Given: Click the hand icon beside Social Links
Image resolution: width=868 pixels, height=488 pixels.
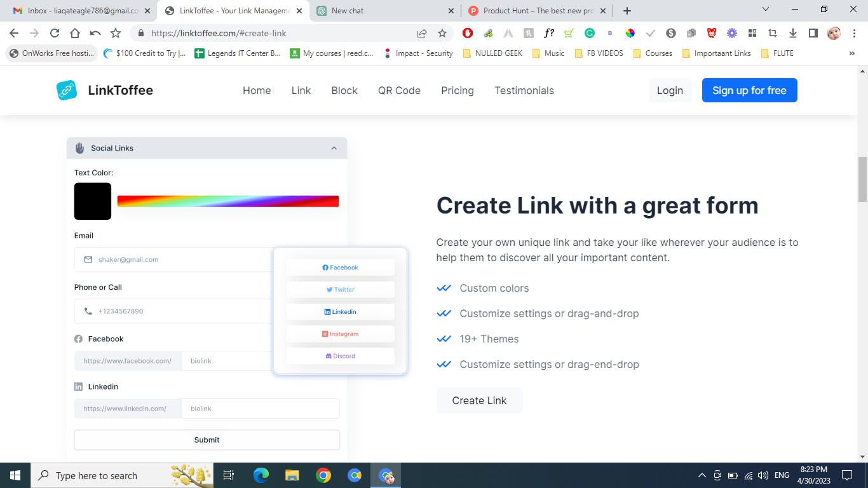Looking at the screenshot, I should (80, 148).
